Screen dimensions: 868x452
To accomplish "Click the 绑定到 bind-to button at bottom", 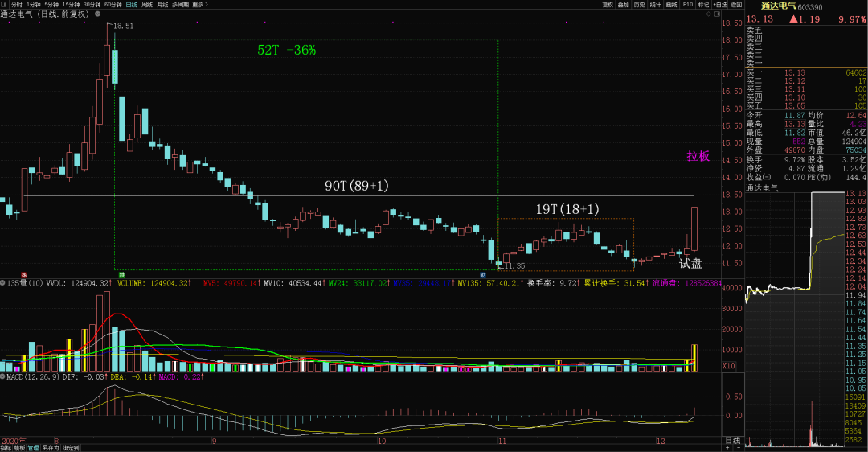I will pos(70,448).
